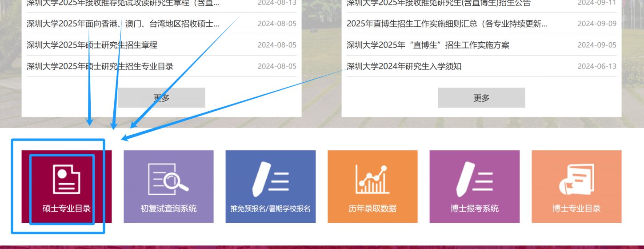
Task: Click 更多 under the right news list
Action: coord(481,98)
